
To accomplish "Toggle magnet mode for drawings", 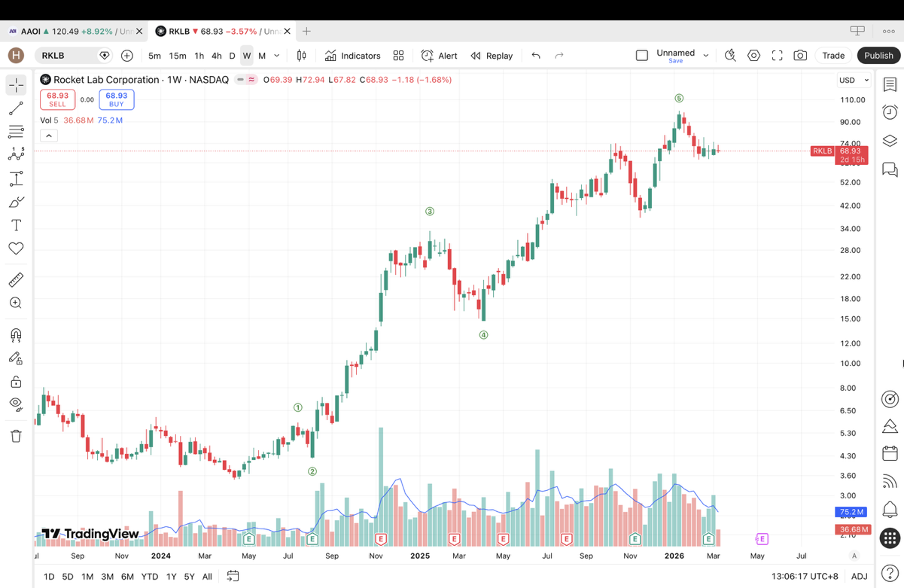I will point(16,335).
